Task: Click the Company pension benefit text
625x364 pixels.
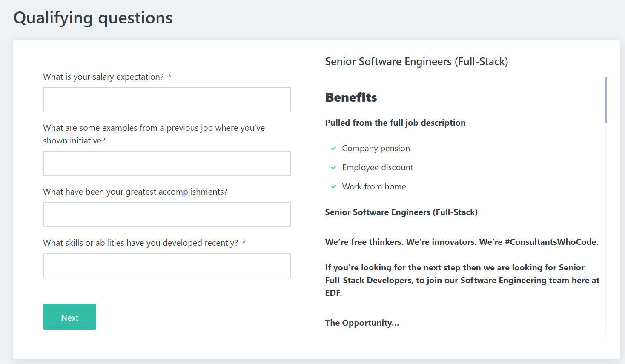Action: click(376, 149)
